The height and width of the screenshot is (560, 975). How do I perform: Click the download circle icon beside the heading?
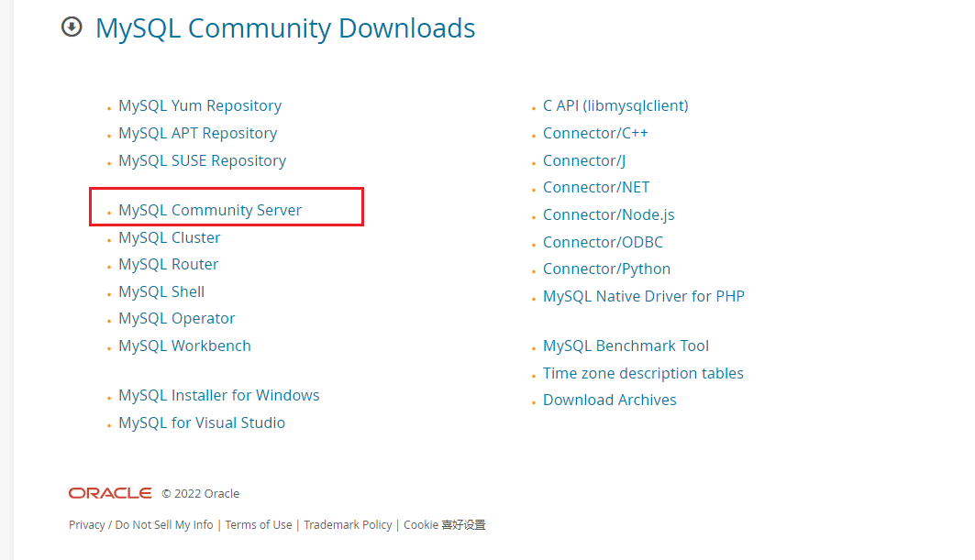72,27
